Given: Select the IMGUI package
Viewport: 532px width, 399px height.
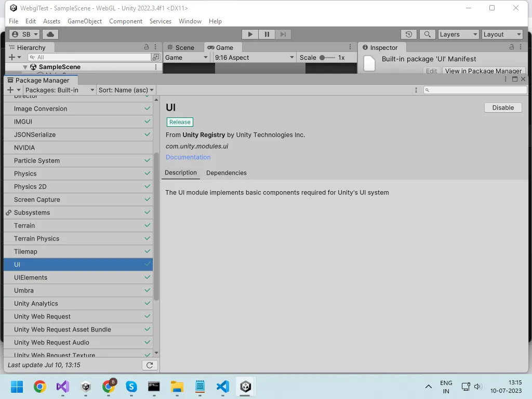Looking at the screenshot, I should click(x=78, y=122).
